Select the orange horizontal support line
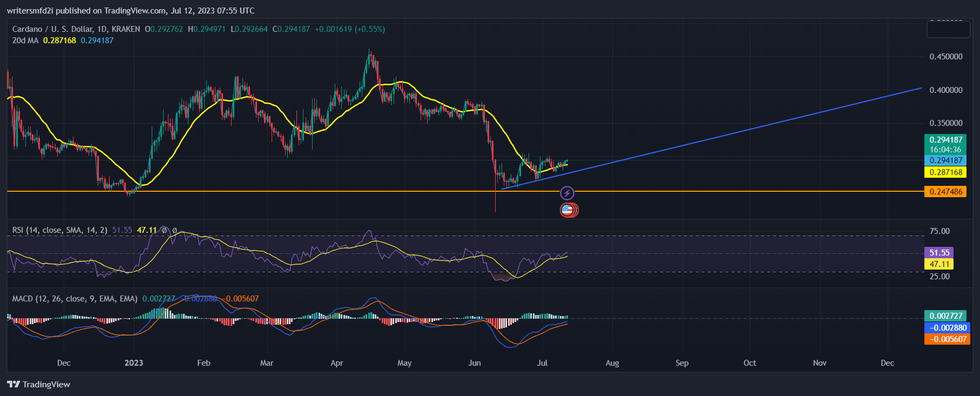Image resolution: width=980 pixels, height=396 pixels. point(324,191)
